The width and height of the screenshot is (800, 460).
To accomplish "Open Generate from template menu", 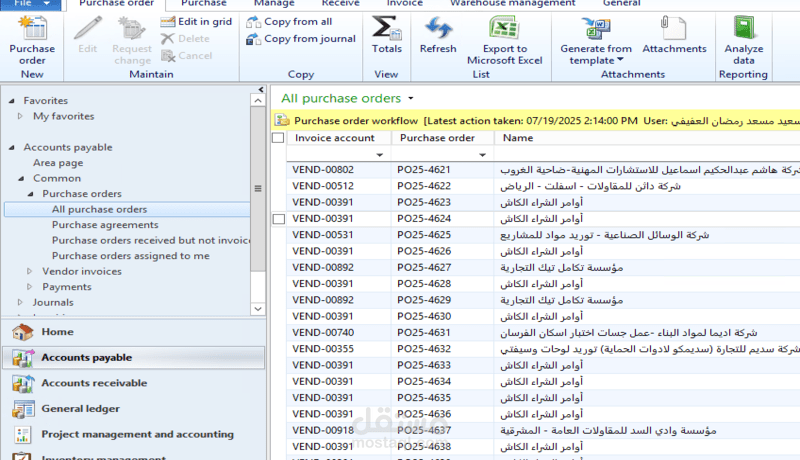I will click(596, 41).
